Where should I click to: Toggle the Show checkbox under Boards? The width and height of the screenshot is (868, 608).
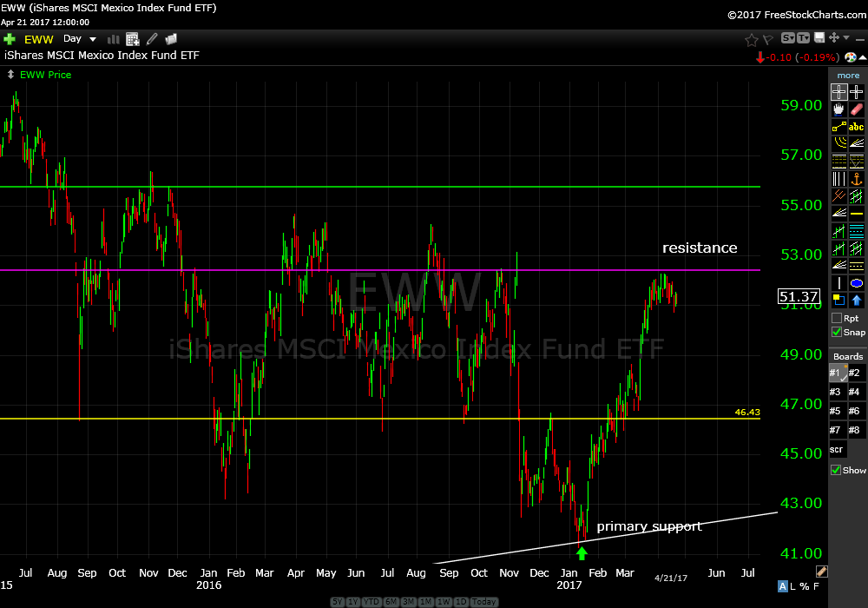pos(837,471)
